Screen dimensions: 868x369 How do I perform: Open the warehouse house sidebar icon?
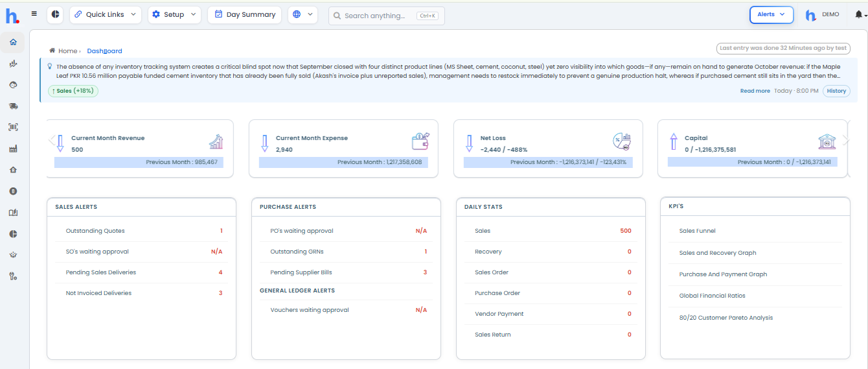point(13,170)
